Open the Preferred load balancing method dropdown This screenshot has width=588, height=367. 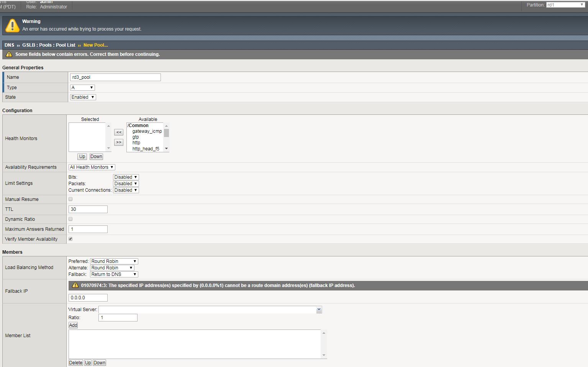coord(113,261)
